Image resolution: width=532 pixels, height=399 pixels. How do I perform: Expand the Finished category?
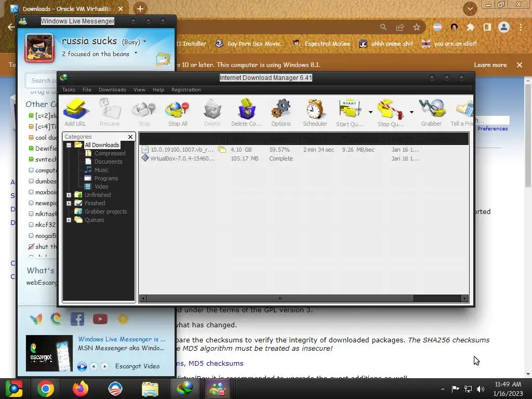[x=69, y=203]
